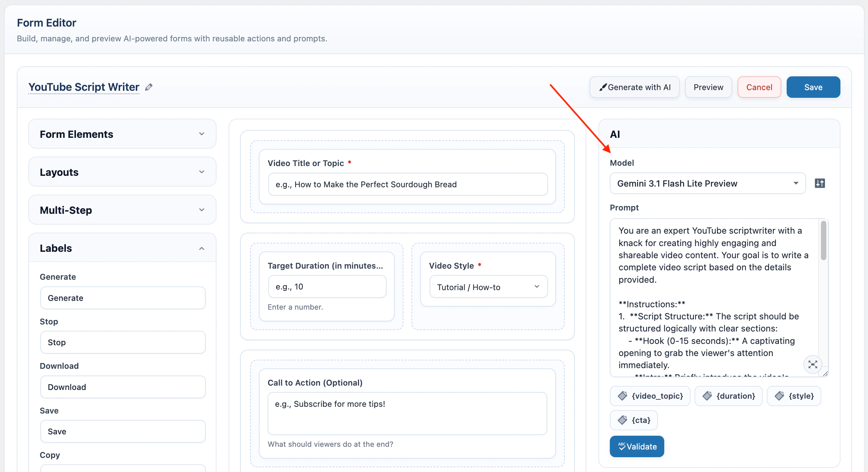Open the form Preview
This screenshot has width=868, height=472.
pyautogui.click(x=708, y=87)
